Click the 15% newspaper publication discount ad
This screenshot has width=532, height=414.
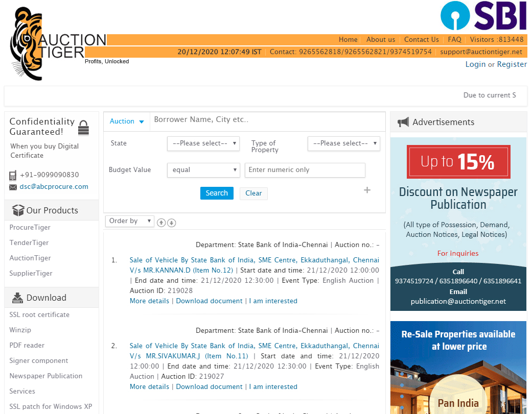pos(458,224)
